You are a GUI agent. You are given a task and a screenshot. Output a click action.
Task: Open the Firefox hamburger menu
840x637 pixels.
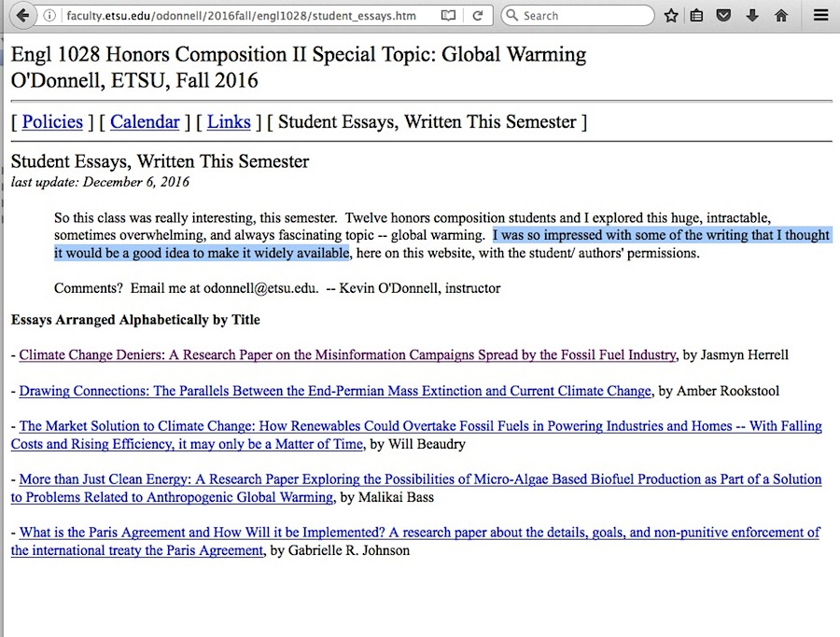(x=820, y=16)
